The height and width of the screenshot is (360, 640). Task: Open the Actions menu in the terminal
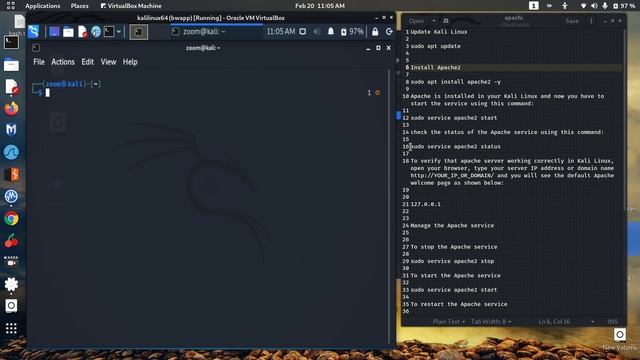(62, 62)
